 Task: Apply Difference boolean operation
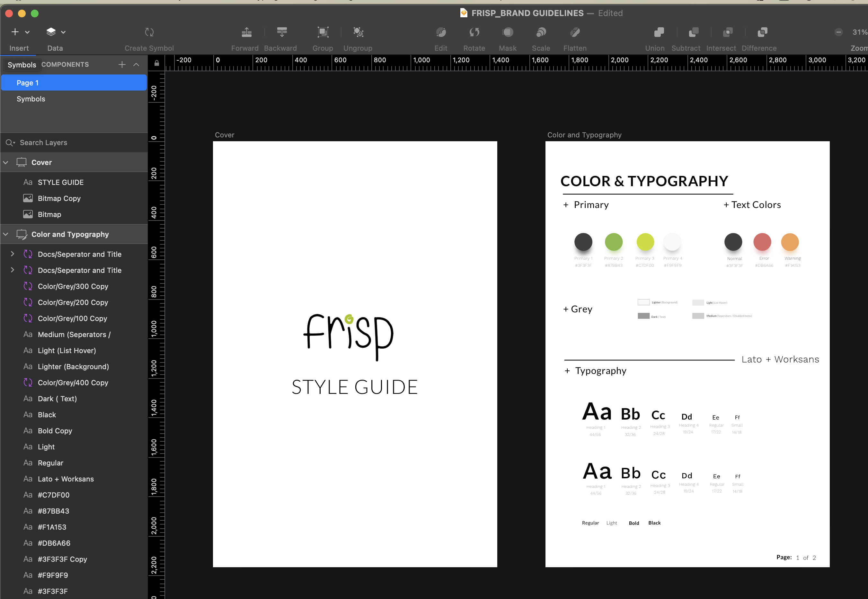[x=762, y=32]
